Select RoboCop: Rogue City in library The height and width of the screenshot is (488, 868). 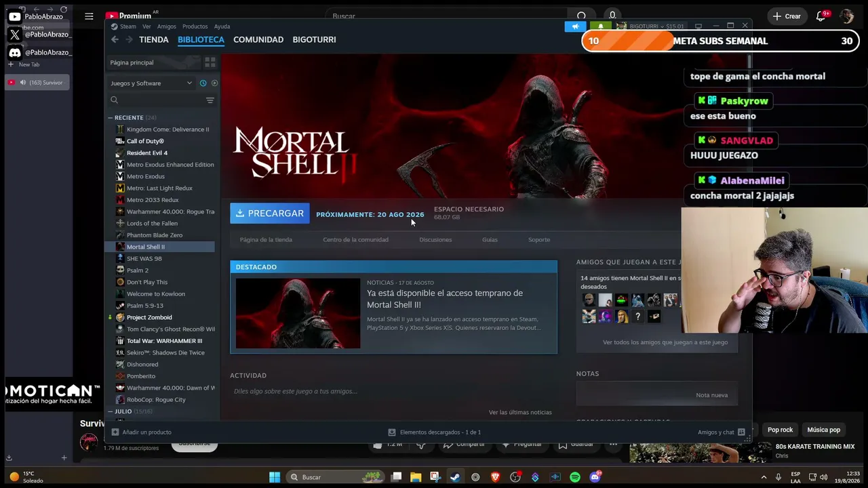(156, 400)
